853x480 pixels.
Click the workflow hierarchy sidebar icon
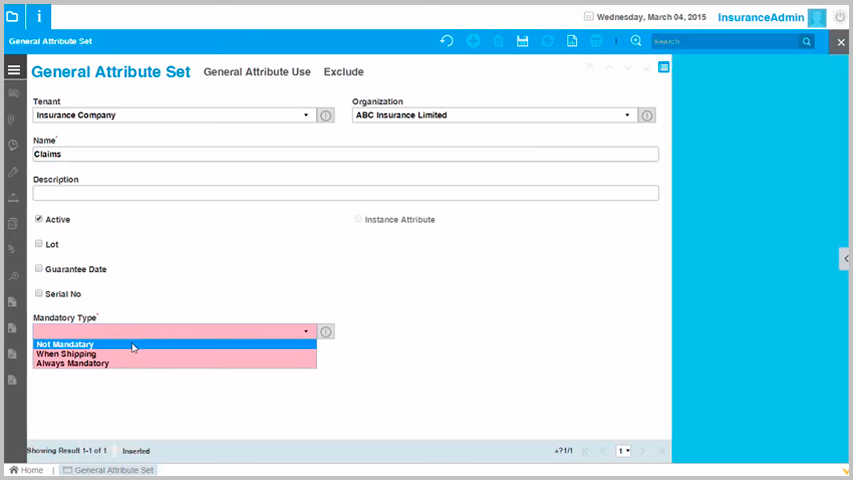coord(14,198)
